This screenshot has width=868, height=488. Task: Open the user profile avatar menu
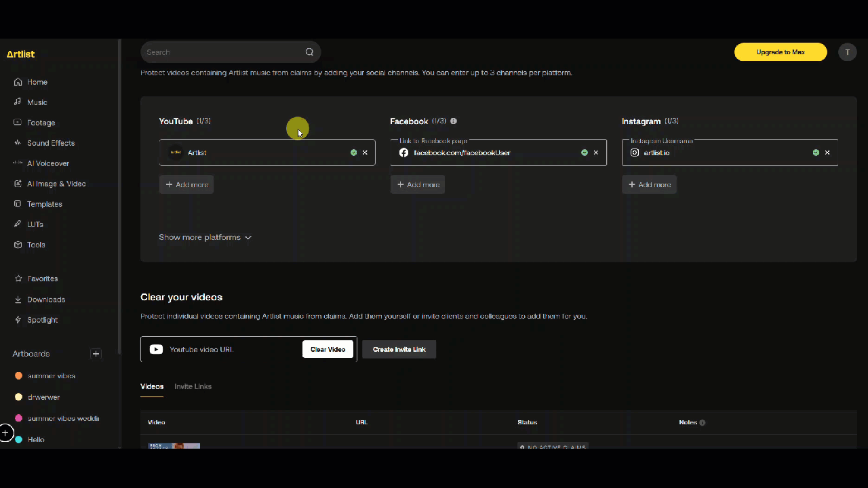[847, 52]
